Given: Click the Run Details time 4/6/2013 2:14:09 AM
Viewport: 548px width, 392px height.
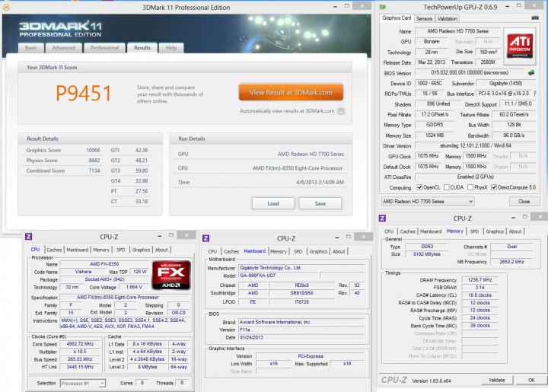Looking at the screenshot, I should pos(320,183).
